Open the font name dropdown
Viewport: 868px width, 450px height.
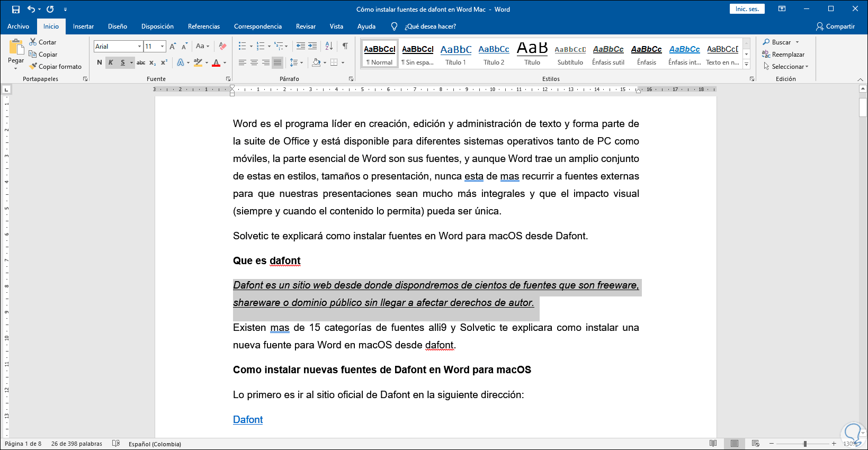pyautogui.click(x=139, y=47)
